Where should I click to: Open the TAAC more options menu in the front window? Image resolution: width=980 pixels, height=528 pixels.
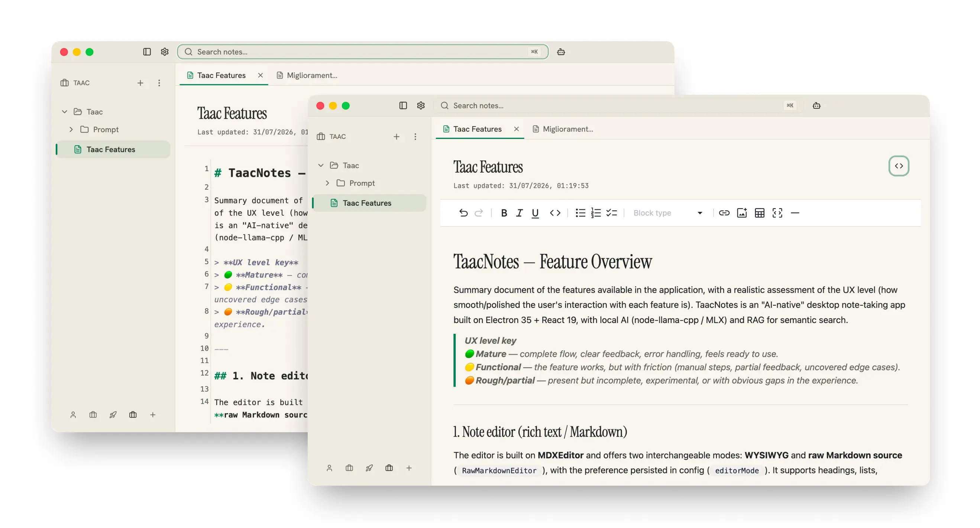[415, 137]
